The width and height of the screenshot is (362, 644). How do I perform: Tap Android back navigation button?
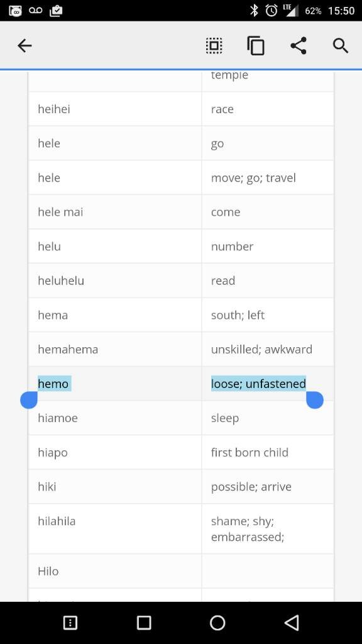click(x=292, y=623)
